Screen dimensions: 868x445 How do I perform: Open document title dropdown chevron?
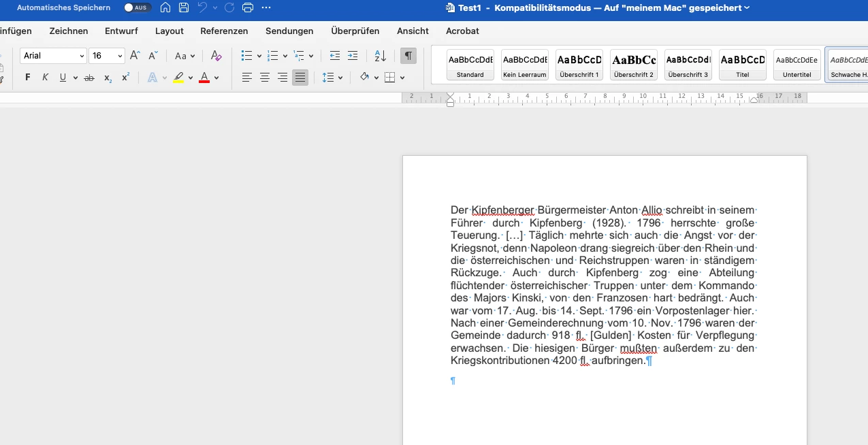pos(747,8)
